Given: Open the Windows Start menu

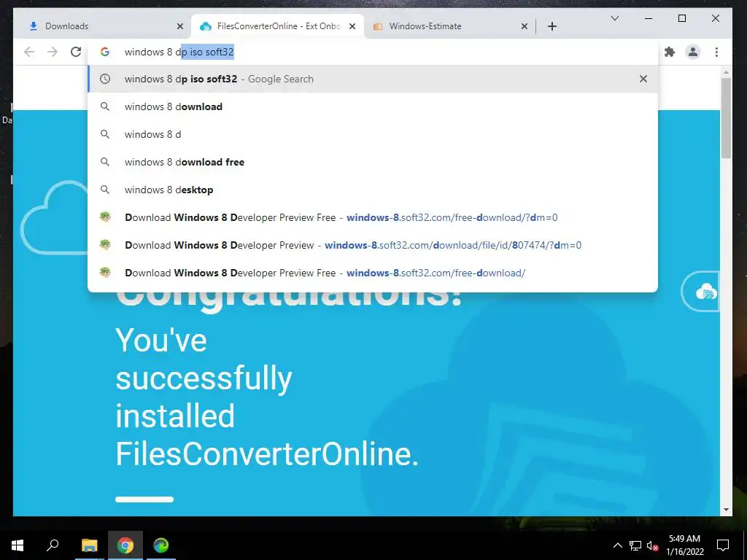Looking at the screenshot, I should pos(18,545).
